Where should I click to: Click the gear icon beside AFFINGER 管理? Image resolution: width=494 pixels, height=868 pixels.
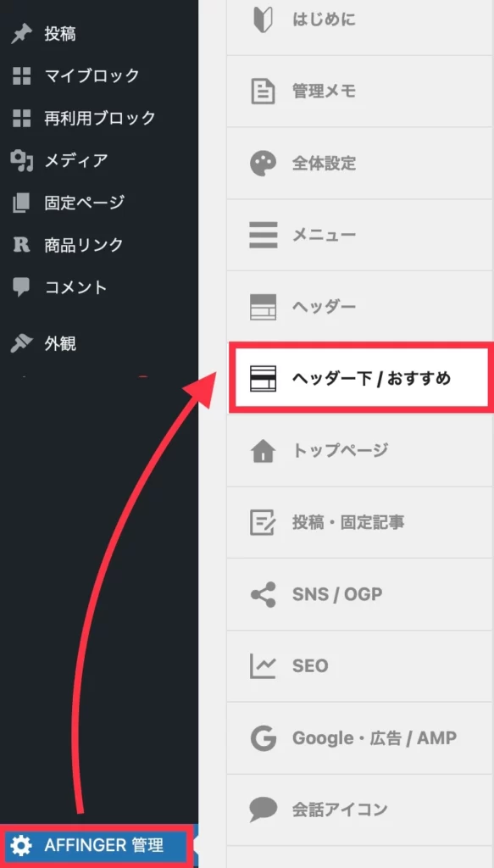(x=21, y=845)
